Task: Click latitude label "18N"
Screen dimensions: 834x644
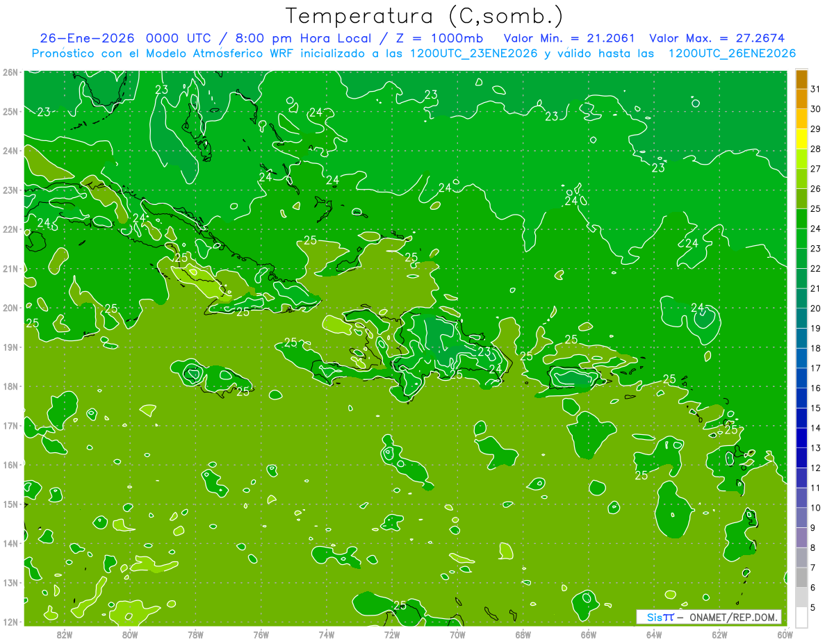Action: click(10, 386)
